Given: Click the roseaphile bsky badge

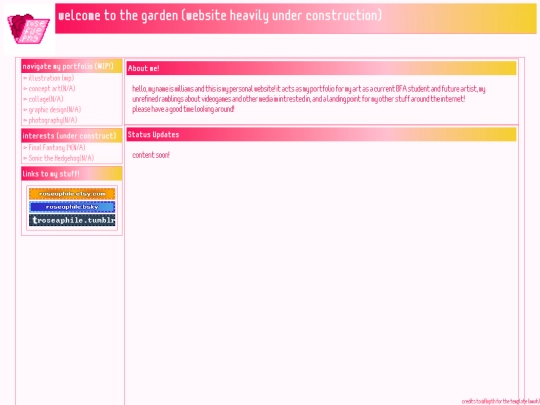Looking at the screenshot, I should coord(72,207).
